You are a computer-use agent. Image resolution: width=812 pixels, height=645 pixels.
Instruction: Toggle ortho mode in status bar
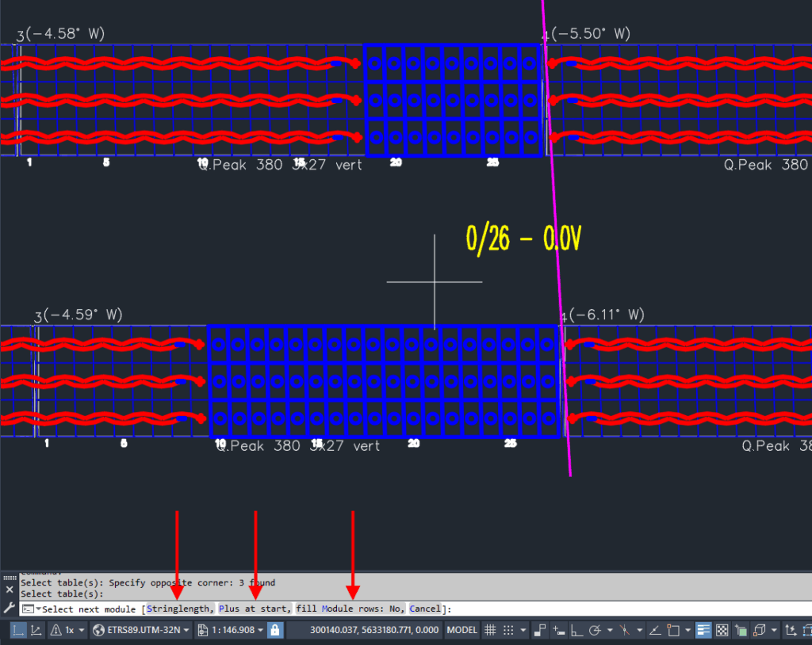[579, 631]
